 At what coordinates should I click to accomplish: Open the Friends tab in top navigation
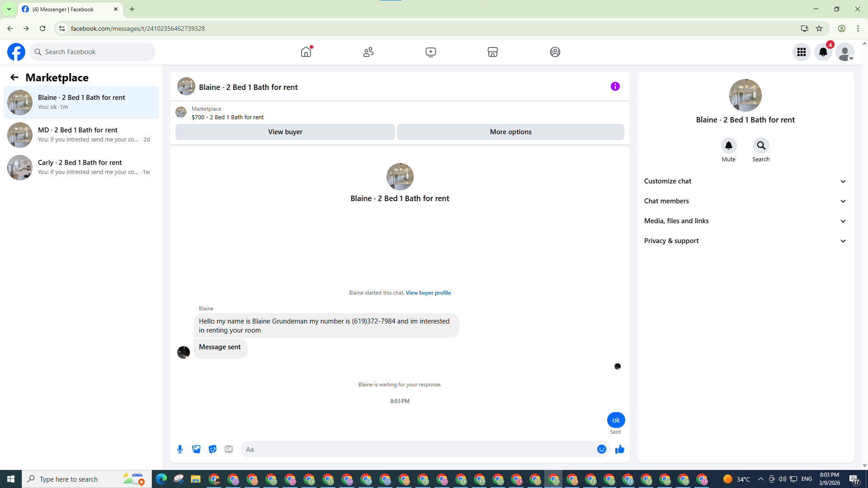[368, 52]
